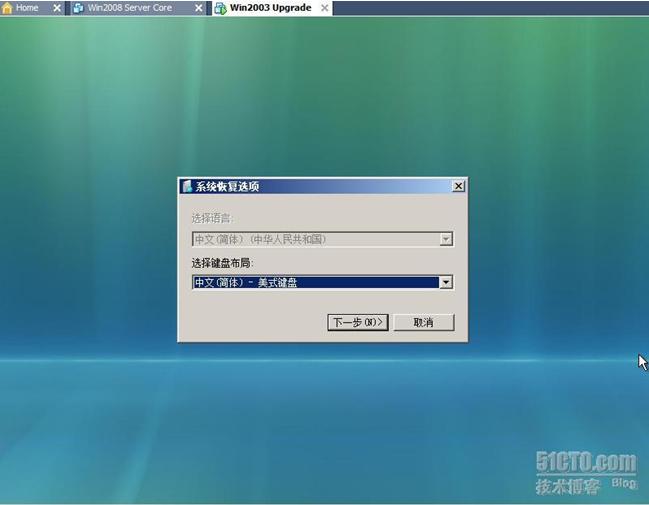The width and height of the screenshot is (649, 505).
Task: Close the Win2008 Server Core tab
Action: (198, 8)
